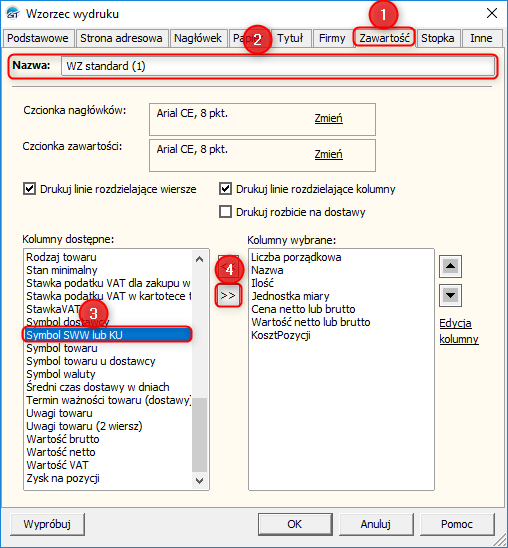Viewport: 508px width, 548px height.
Task: Click Zmień link for Czcionka nagłówków
Action: click(328, 118)
